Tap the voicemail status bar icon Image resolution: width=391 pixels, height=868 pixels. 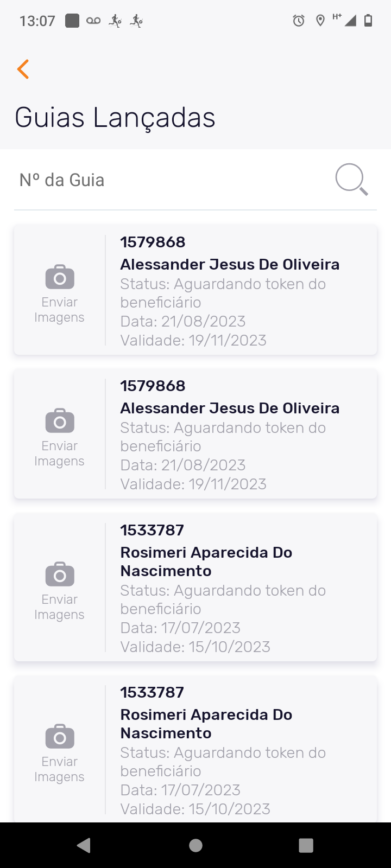[93, 21]
